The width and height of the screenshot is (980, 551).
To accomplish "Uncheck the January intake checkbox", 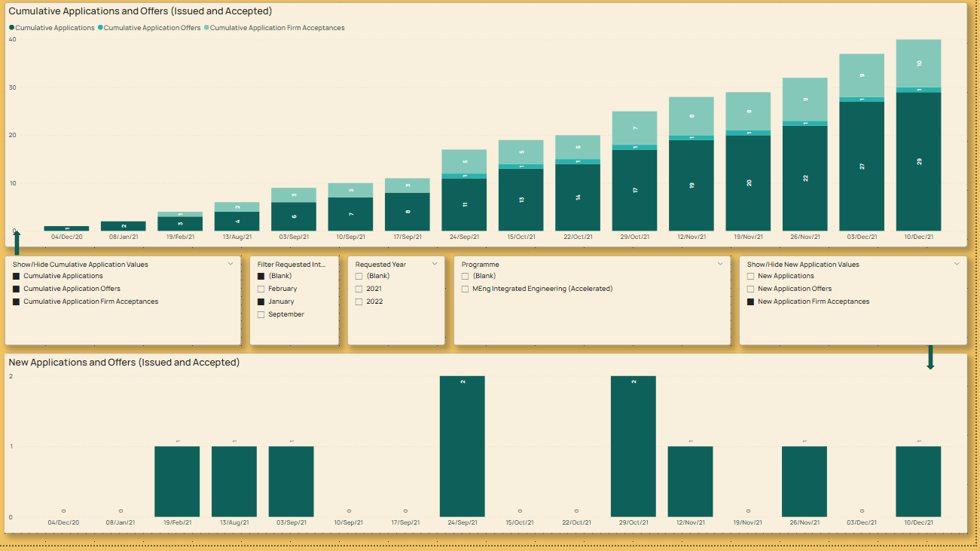I will pos(261,302).
